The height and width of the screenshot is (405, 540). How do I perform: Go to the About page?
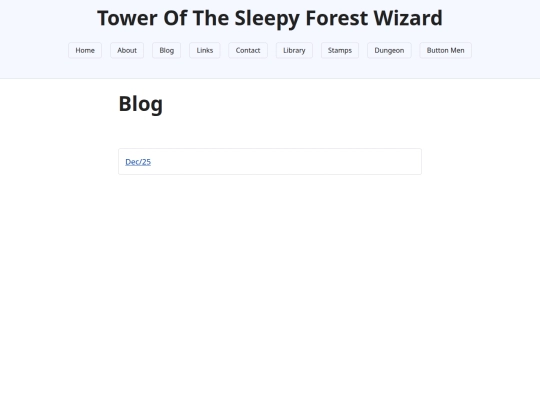(x=127, y=50)
